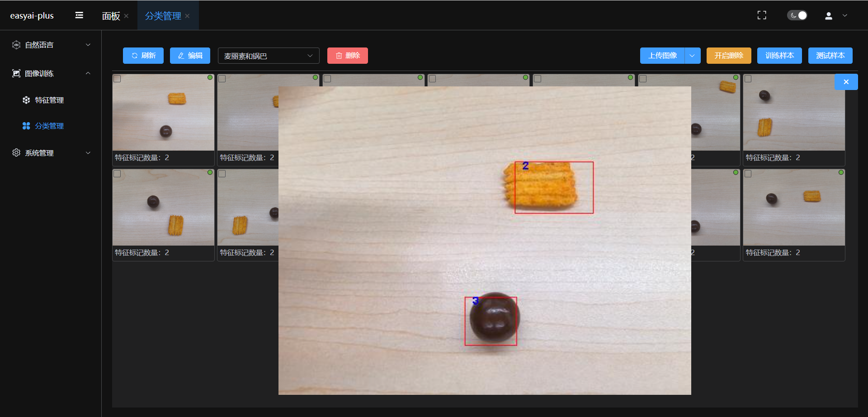Image resolution: width=868 pixels, height=417 pixels.
Task: Close the 面板 tab with its X icon
Action: [126, 16]
